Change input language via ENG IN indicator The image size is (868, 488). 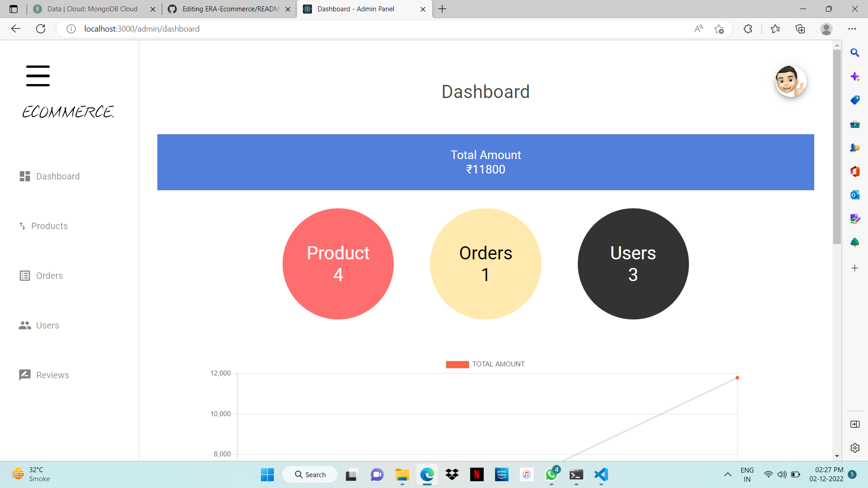(x=747, y=474)
